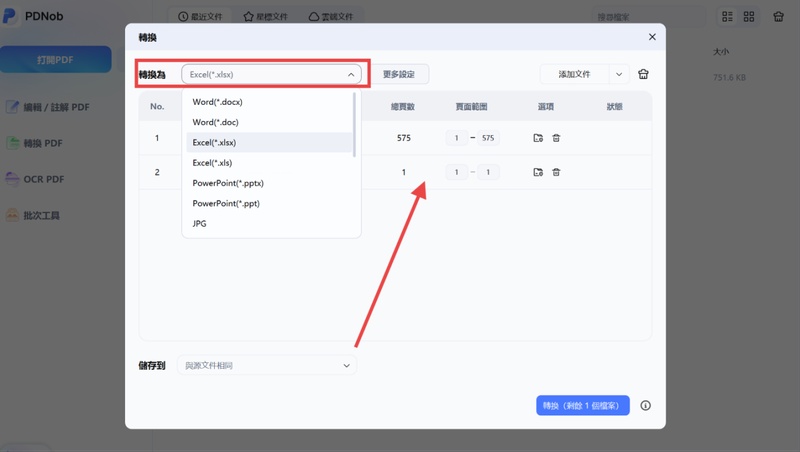Viewport: 800px width, 452px height.
Task: Click the info icon next to convert button
Action: coord(645,406)
